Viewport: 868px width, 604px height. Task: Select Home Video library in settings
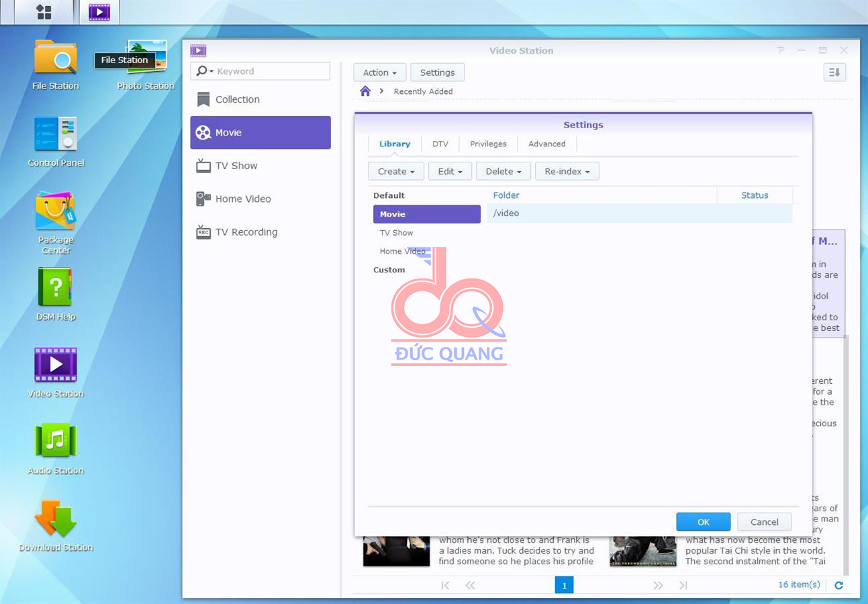pyautogui.click(x=427, y=252)
